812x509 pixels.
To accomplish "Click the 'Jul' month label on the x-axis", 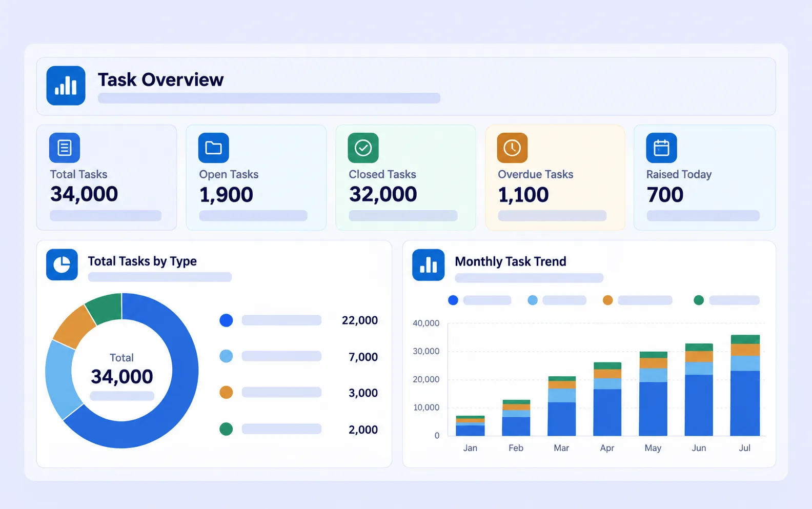I will click(745, 448).
